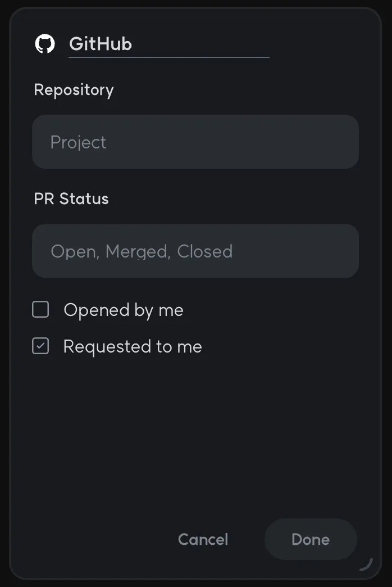The height and width of the screenshot is (587, 392).
Task: Focus the Repository Project input field
Action: click(195, 142)
